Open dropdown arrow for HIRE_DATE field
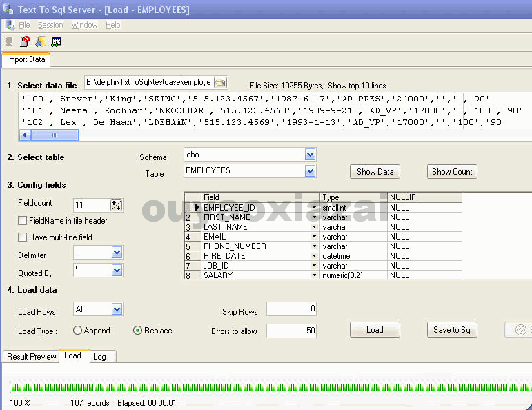Screen dimensions: 532x410 pos(314,255)
